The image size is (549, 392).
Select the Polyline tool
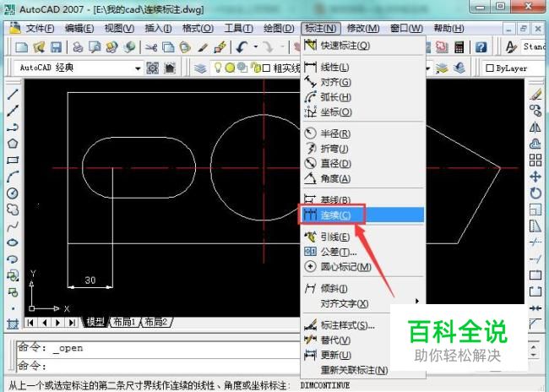click(x=13, y=127)
